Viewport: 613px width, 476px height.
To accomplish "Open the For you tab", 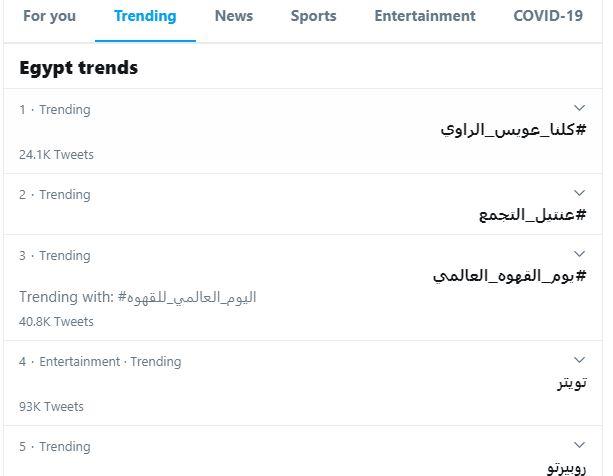I will tap(48, 16).
